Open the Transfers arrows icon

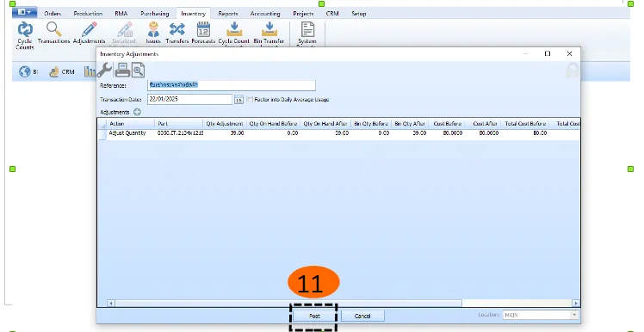(177, 33)
